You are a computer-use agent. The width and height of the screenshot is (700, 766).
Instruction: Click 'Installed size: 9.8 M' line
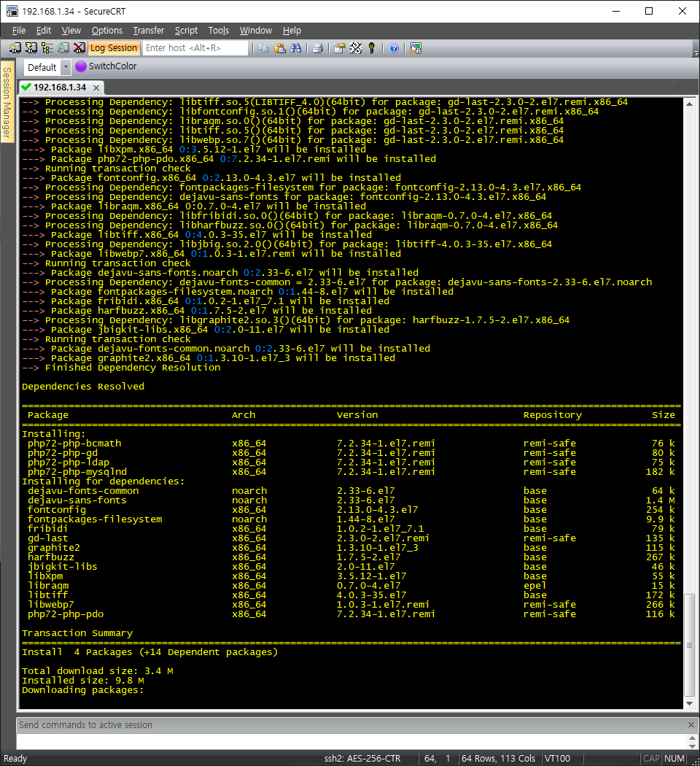(x=83, y=681)
